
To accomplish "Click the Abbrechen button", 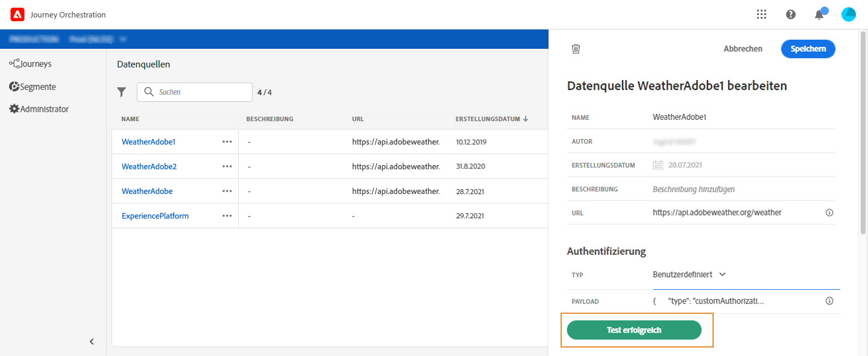I will [x=743, y=49].
